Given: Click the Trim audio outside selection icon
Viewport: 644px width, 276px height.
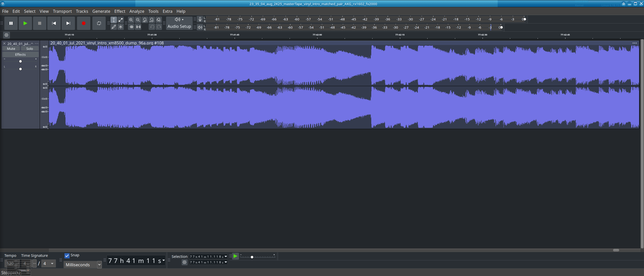Looking at the screenshot, I should pyautogui.click(x=131, y=27).
